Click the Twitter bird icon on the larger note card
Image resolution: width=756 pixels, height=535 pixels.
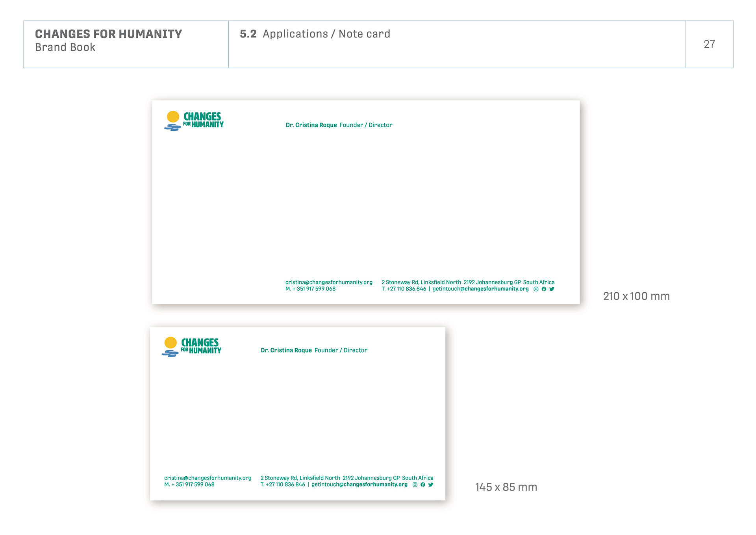pos(552,289)
